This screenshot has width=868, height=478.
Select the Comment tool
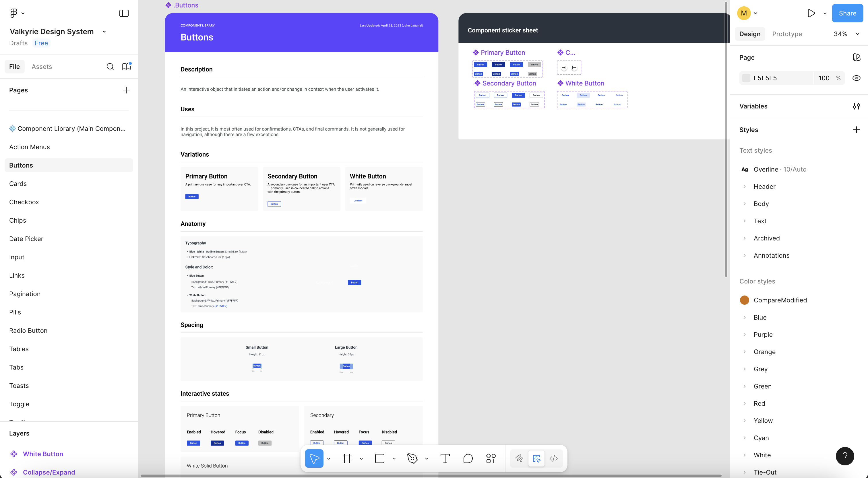point(468,458)
